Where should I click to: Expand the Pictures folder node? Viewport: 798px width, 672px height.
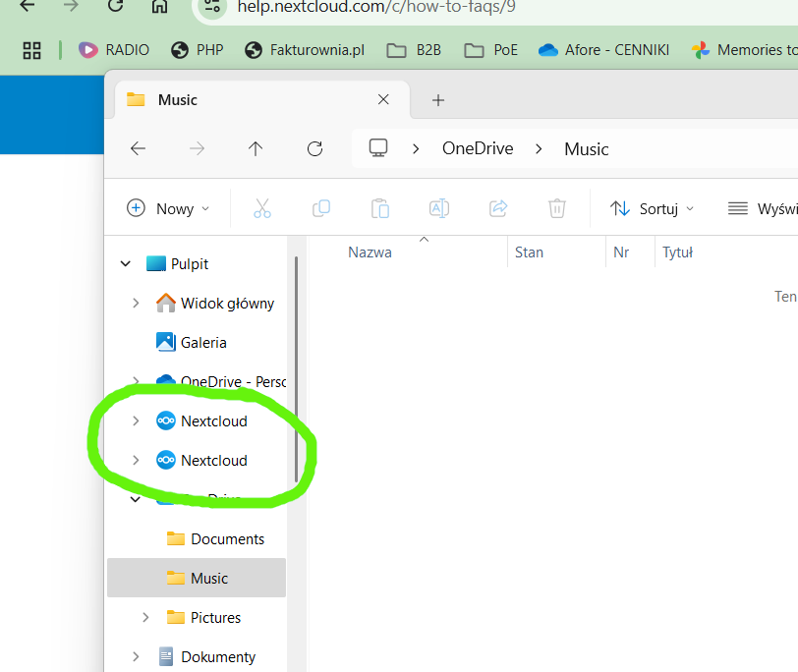tap(145, 618)
